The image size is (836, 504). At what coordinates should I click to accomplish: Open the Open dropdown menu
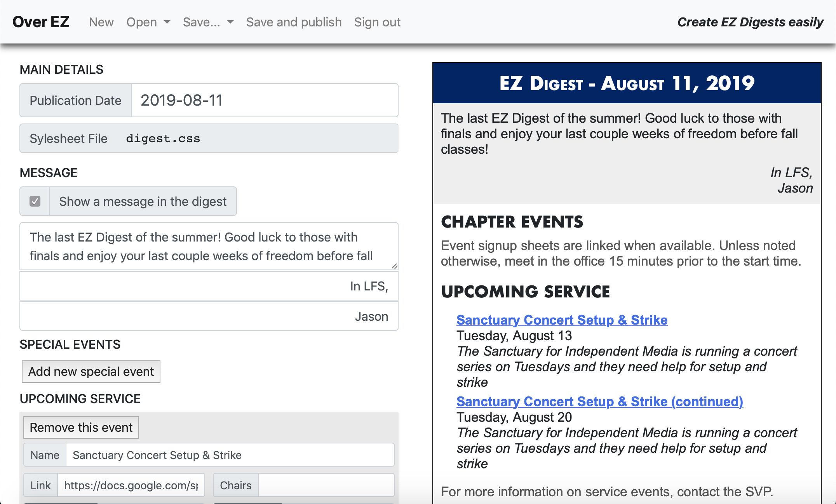[x=148, y=22]
